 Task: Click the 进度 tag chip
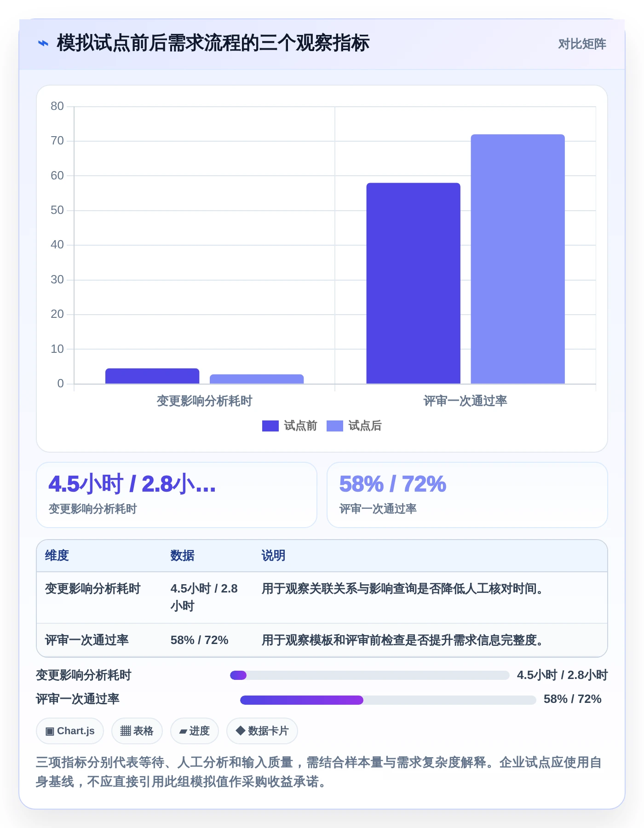(195, 731)
